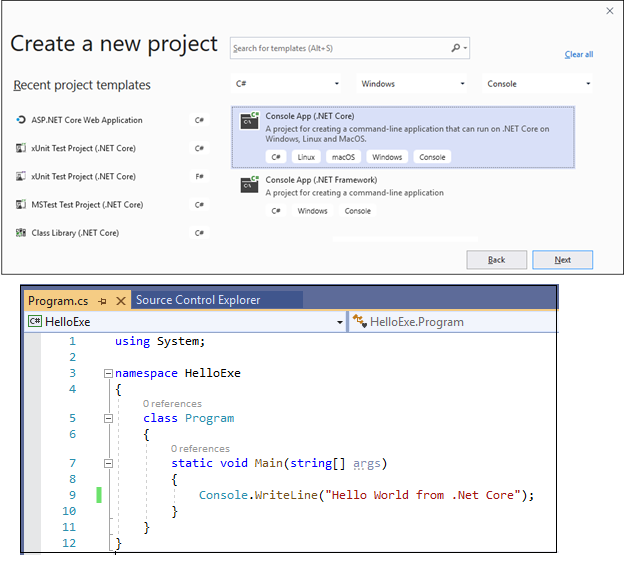Image resolution: width=625 pixels, height=568 pixels.
Task: Click line number 9 in the editor margin
Action: pyautogui.click(x=72, y=495)
